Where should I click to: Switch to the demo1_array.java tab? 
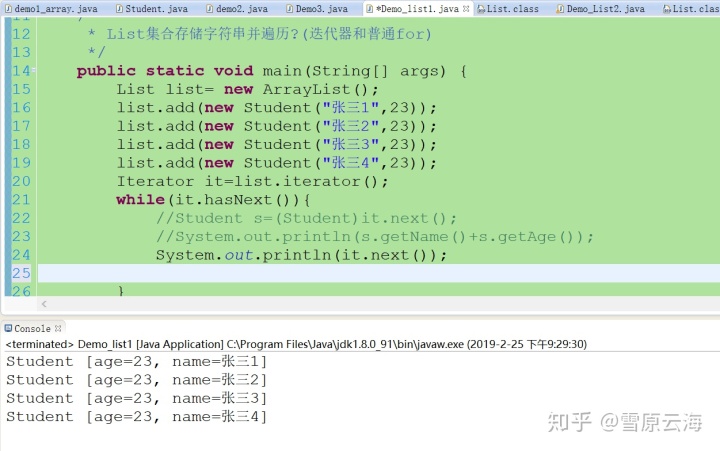[51, 8]
